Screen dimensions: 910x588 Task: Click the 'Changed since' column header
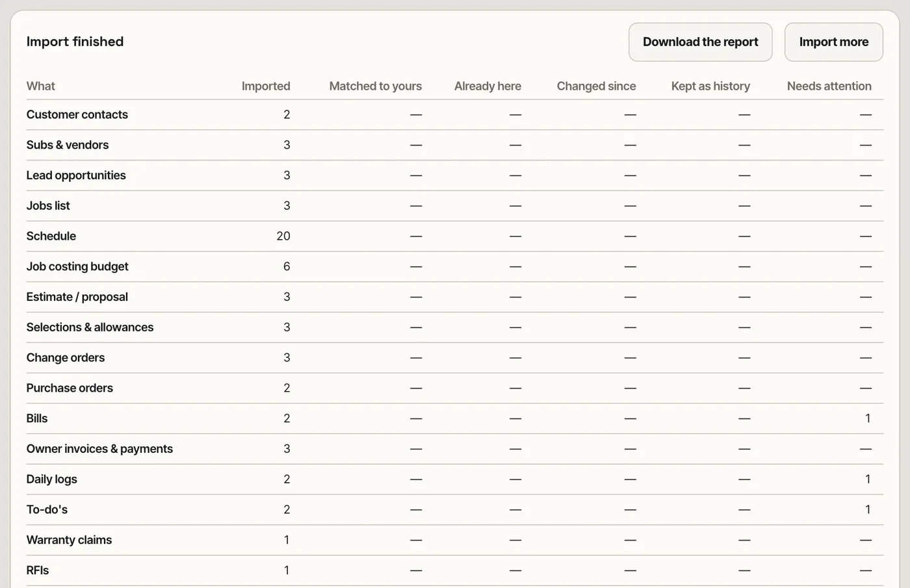(597, 86)
